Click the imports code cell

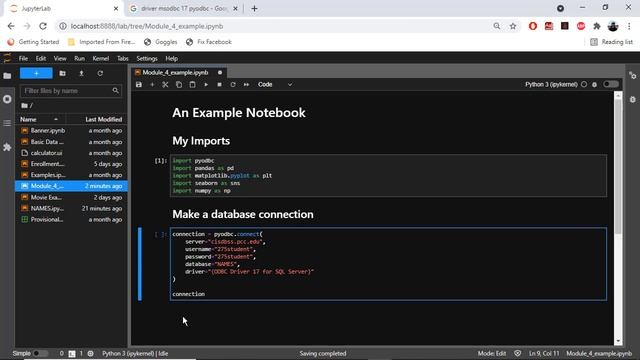pyautogui.click(x=388, y=176)
